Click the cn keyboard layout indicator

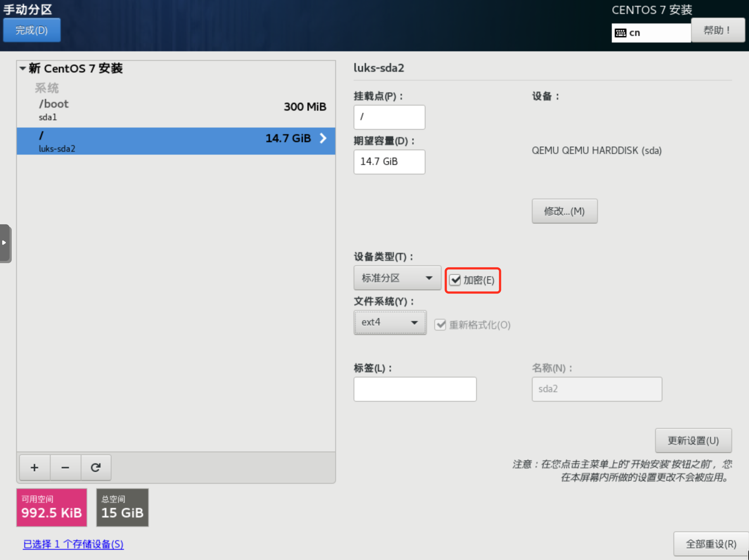651,33
